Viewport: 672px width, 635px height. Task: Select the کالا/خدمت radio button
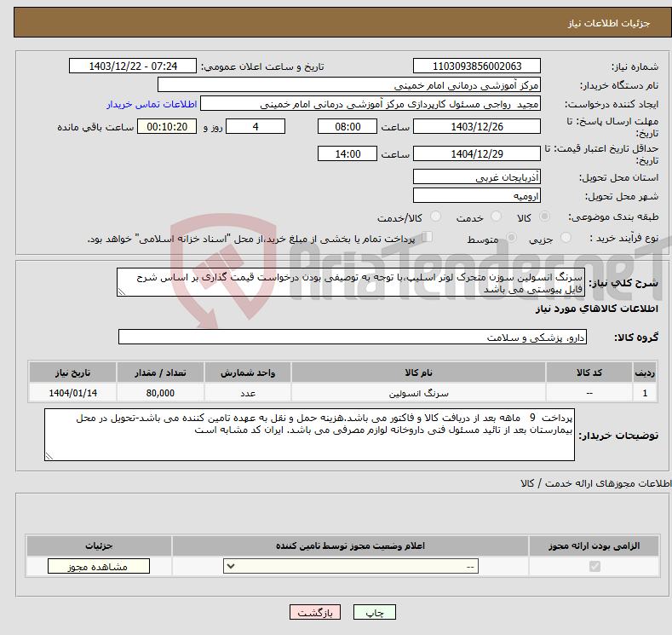435,216
